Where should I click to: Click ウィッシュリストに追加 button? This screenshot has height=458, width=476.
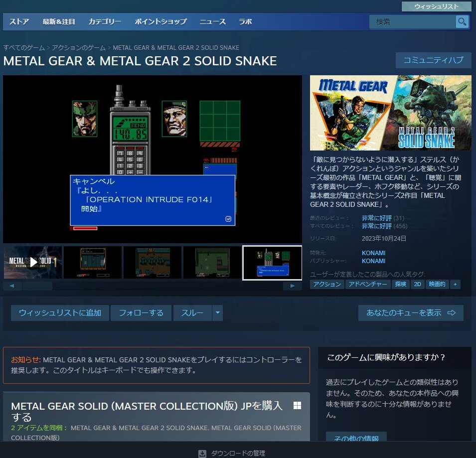pyautogui.click(x=60, y=312)
